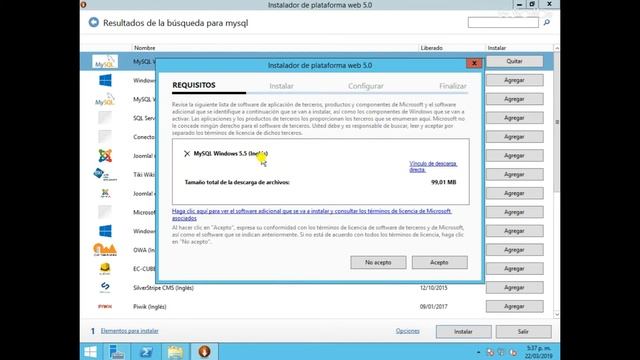The width and height of the screenshot is (640, 360).
Task: Click Agregar for the Microsoft row
Action: [514, 212]
